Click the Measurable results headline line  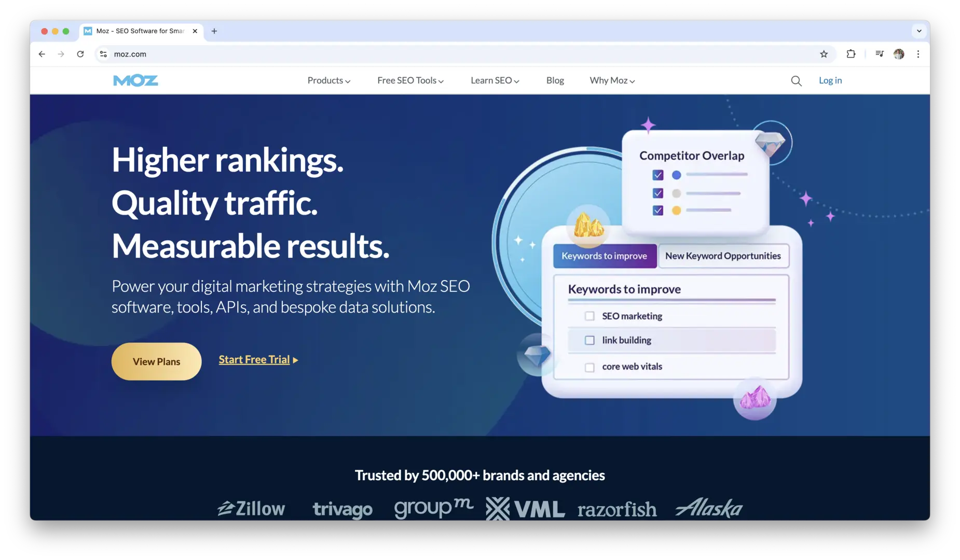click(x=251, y=246)
